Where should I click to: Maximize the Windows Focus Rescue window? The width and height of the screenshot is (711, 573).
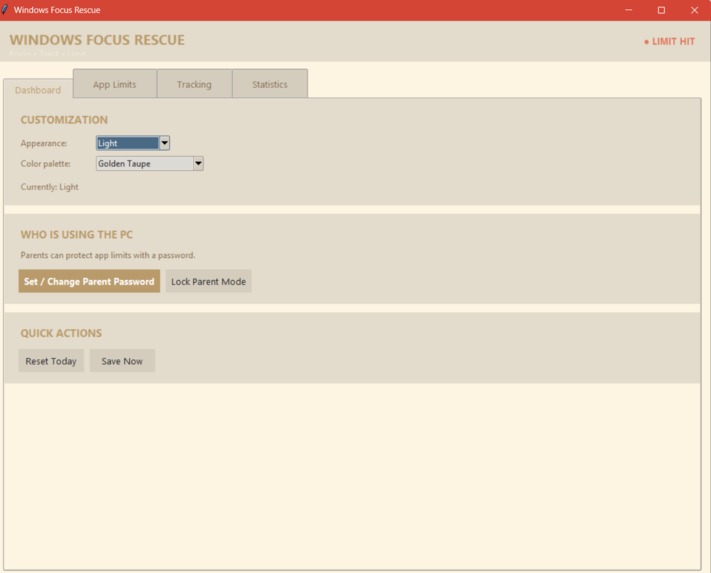[x=662, y=10]
